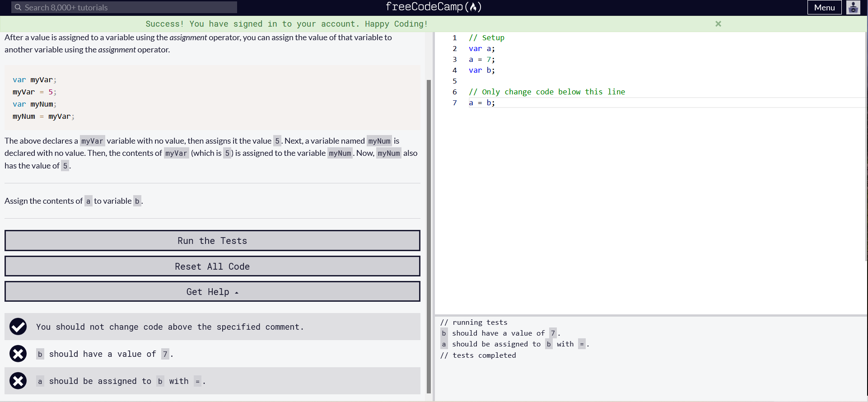The image size is (868, 402).
Task: Expand the Get Help dropdown
Action: point(212,292)
